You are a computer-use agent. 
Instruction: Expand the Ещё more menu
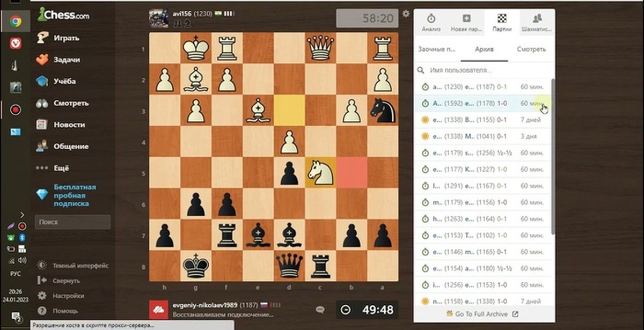coord(53,168)
